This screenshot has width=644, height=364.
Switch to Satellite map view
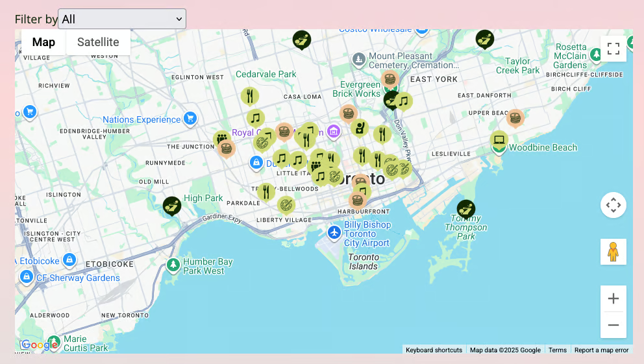tap(98, 42)
